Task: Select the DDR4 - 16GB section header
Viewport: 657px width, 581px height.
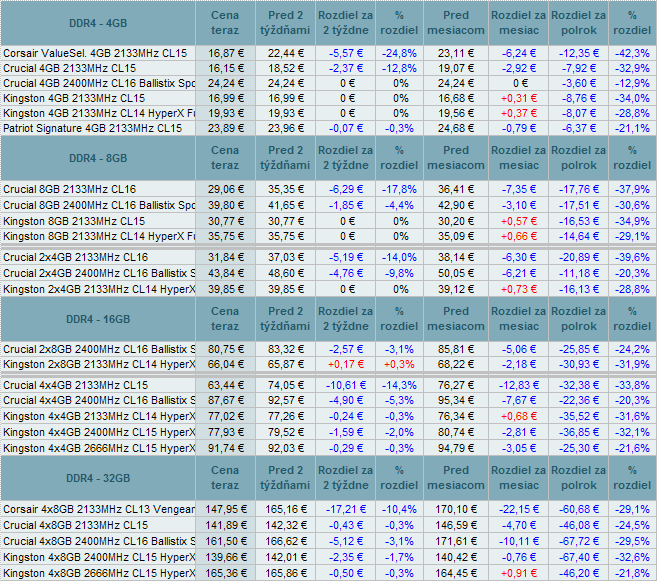Action: coord(98,319)
